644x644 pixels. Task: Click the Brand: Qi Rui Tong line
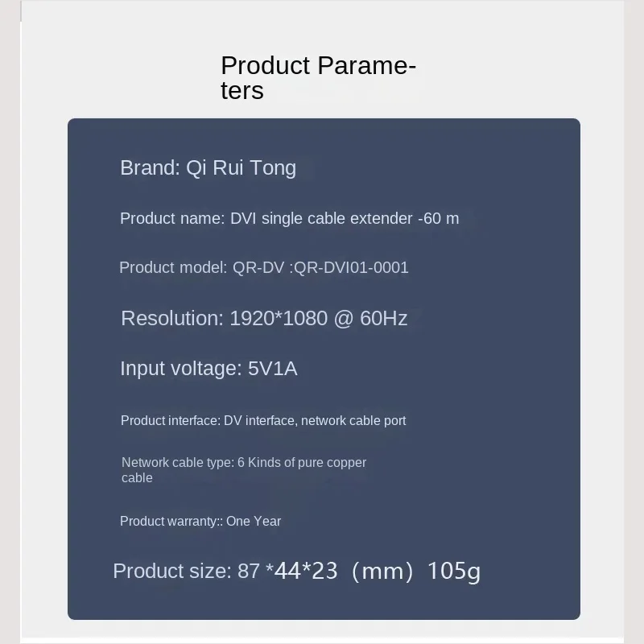point(208,167)
